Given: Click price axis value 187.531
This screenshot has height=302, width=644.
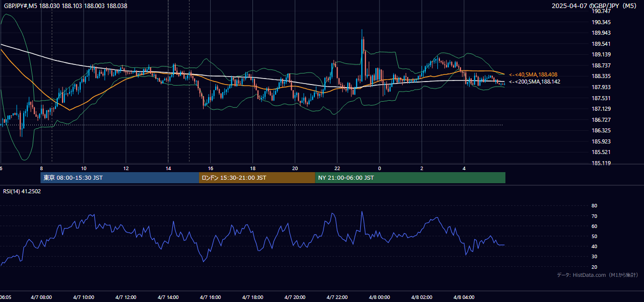Looking at the screenshot, I should (602, 98).
